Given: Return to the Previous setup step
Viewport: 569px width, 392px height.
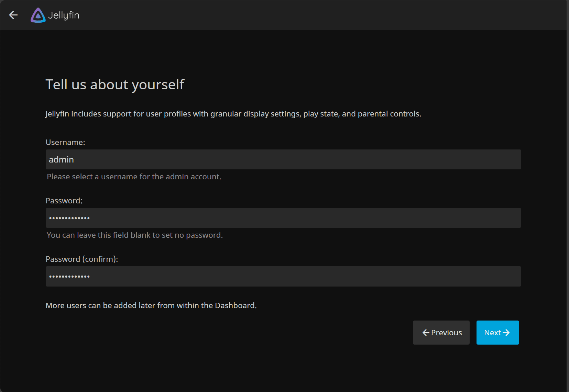Looking at the screenshot, I should [x=441, y=333].
